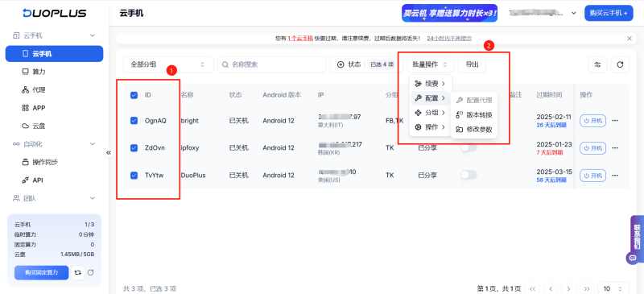The width and height of the screenshot is (644, 294).
Task: Open the more options icon for TvYtw row
Action: click(615, 175)
